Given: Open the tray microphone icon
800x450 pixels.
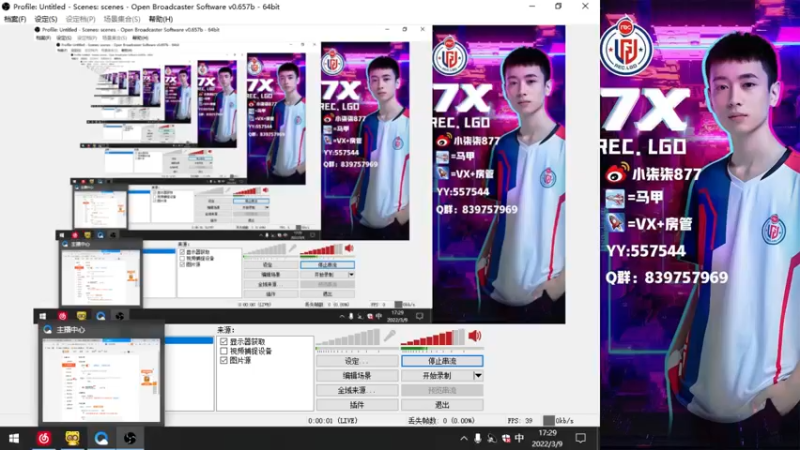Looking at the screenshot, I should (478, 438).
